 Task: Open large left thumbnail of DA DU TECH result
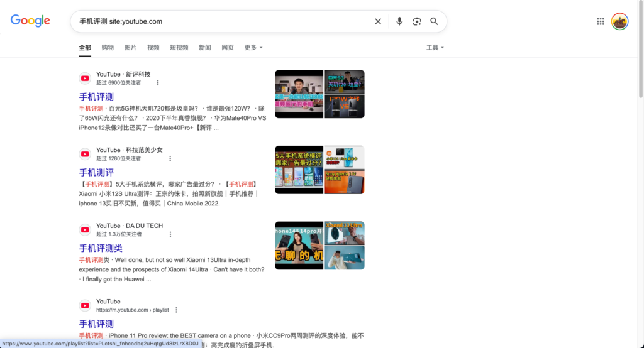[299, 246]
